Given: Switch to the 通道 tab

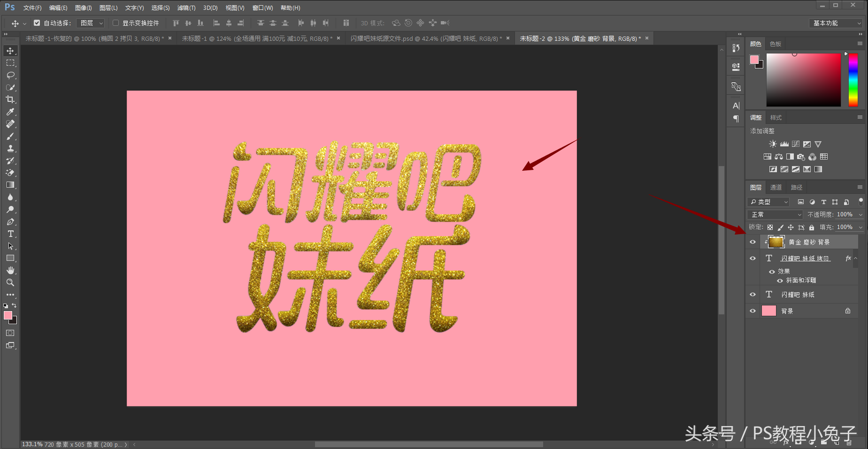Looking at the screenshot, I should [x=776, y=187].
